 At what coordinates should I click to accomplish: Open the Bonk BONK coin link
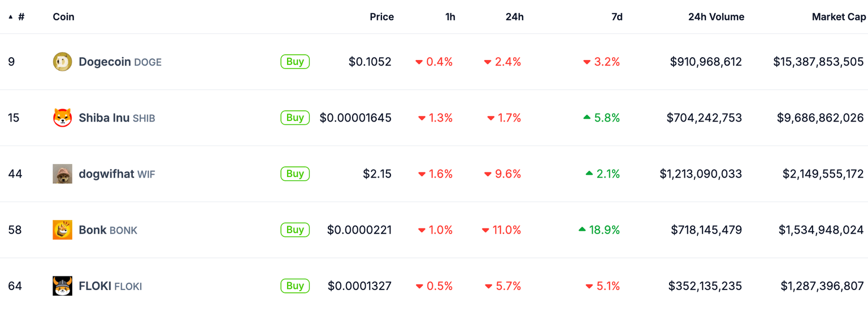click(108, 230)
